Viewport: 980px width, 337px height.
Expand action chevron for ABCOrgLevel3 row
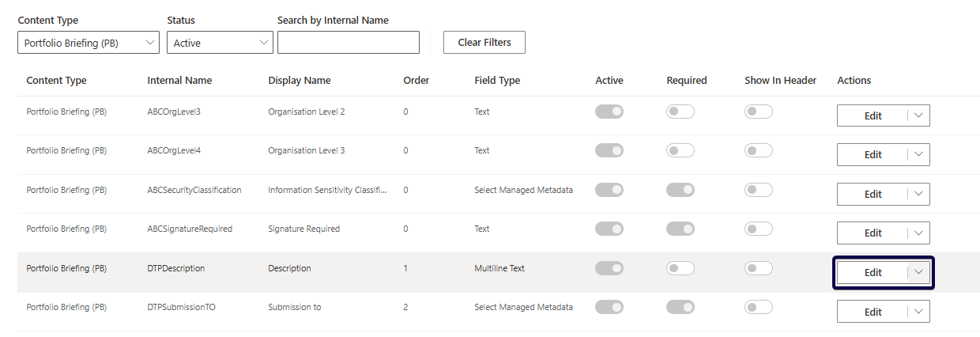tap(918, 115)
